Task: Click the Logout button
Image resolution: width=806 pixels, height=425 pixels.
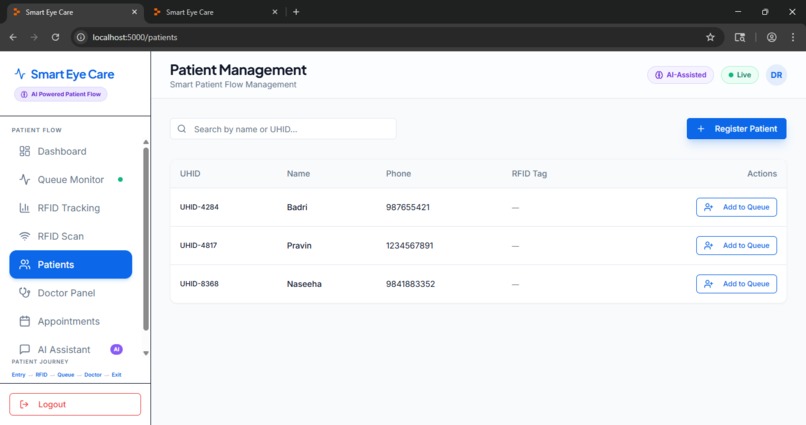Action: coord(75,404)
